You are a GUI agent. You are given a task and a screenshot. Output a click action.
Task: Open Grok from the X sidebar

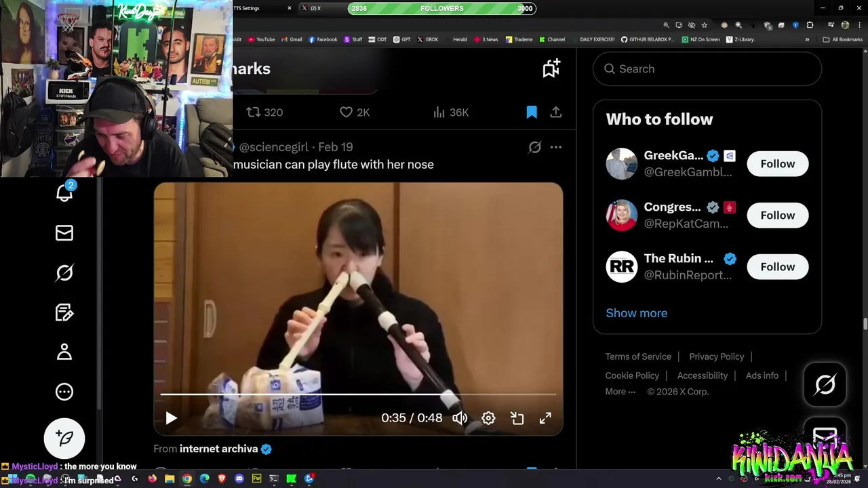pyautogui.click(x=64, y=272)
